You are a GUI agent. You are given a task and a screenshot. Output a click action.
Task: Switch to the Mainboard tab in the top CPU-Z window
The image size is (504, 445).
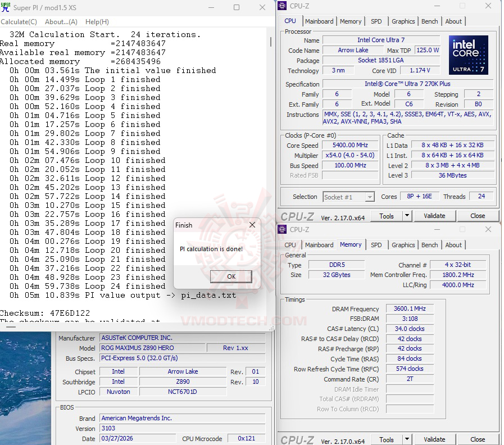click(319, 21)
